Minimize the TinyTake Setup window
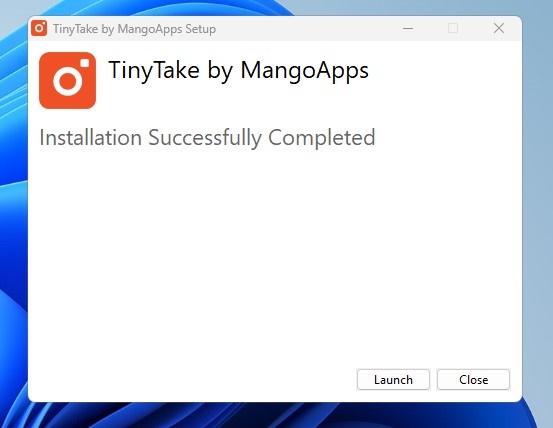 coord(408,28)
